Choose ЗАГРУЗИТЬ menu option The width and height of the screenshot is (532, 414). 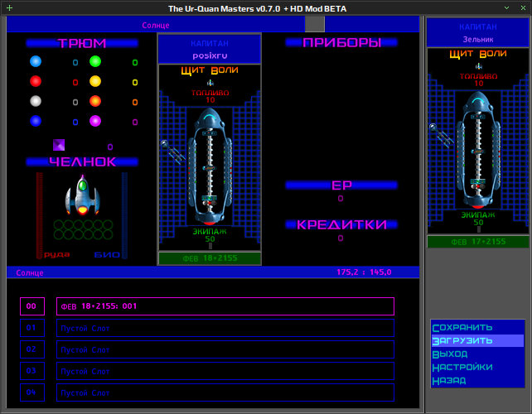tap(477, 340)
